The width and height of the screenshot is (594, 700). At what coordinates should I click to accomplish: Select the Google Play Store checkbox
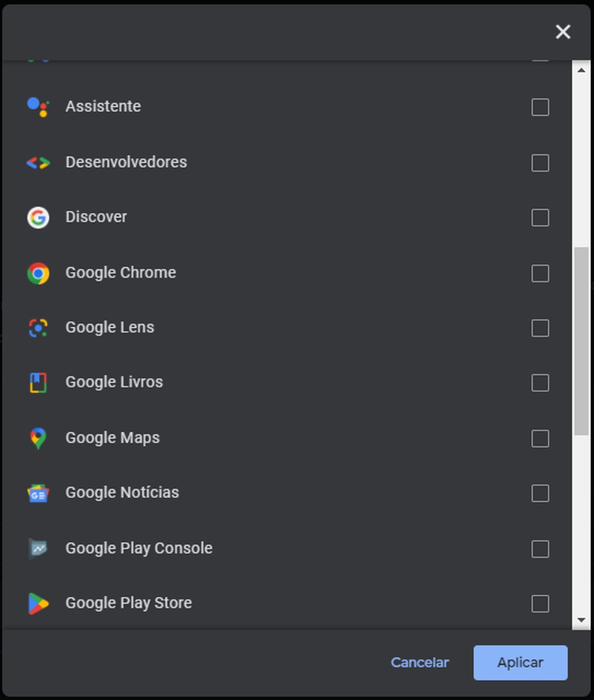pos(540,603)
